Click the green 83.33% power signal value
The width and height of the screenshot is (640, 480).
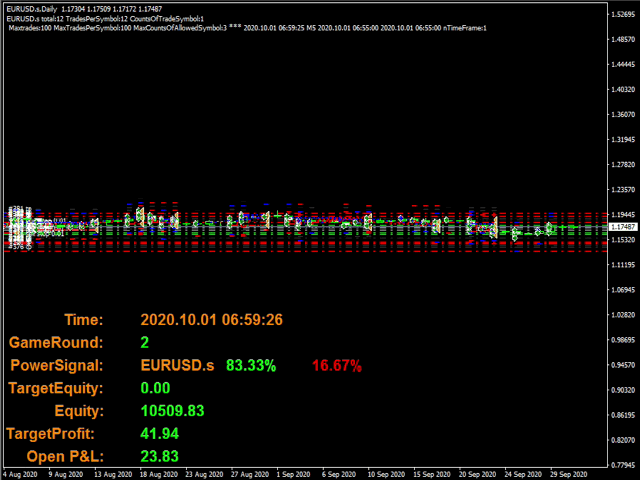[x=251, y=366]
